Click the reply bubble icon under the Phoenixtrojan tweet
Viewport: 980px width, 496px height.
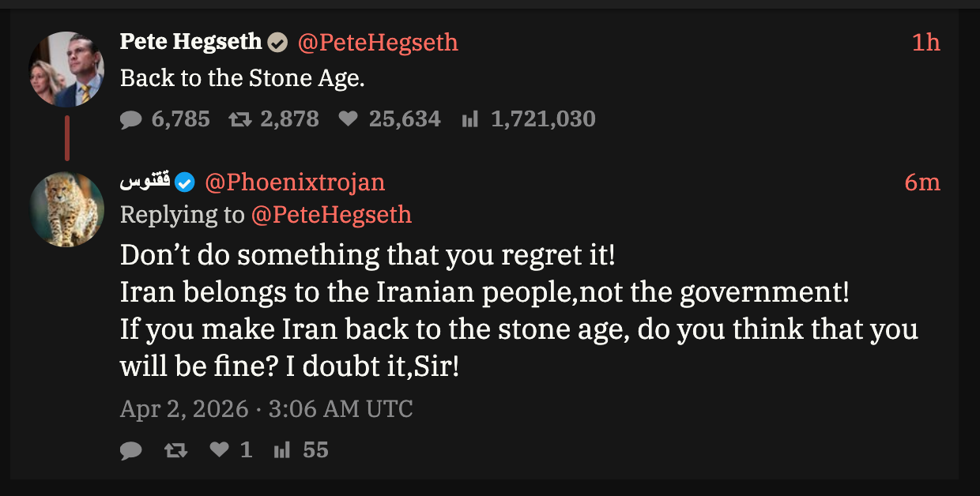pos(131,450)
